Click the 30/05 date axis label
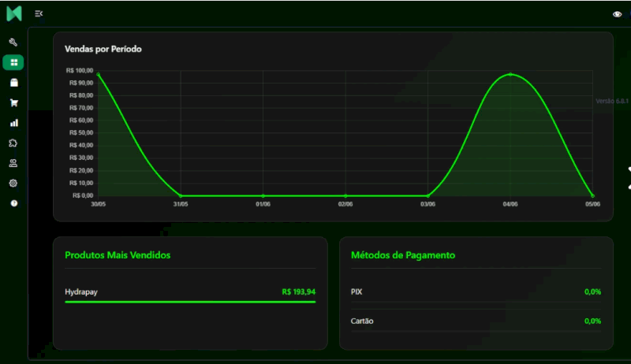 pyautogui.click(x=98, y=204)
